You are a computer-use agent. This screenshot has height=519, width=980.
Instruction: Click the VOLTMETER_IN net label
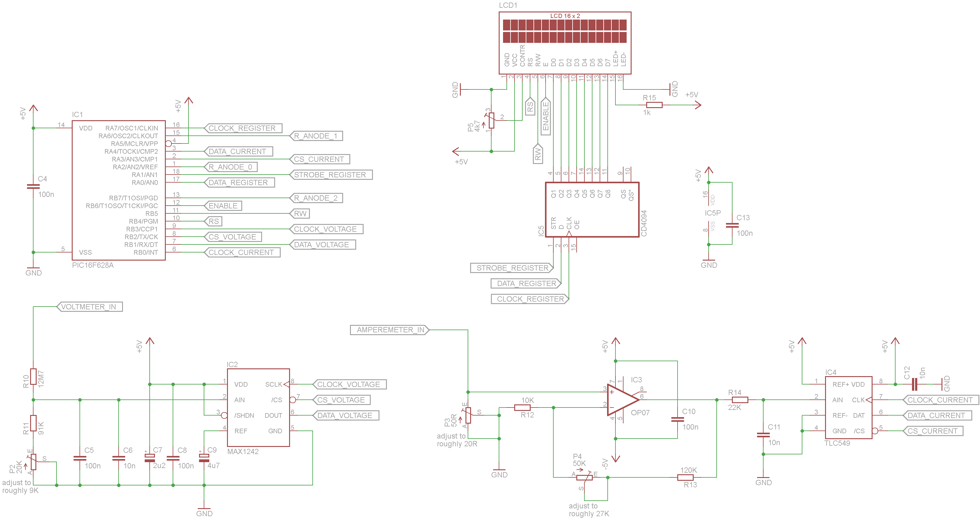[x=90, y=307]
